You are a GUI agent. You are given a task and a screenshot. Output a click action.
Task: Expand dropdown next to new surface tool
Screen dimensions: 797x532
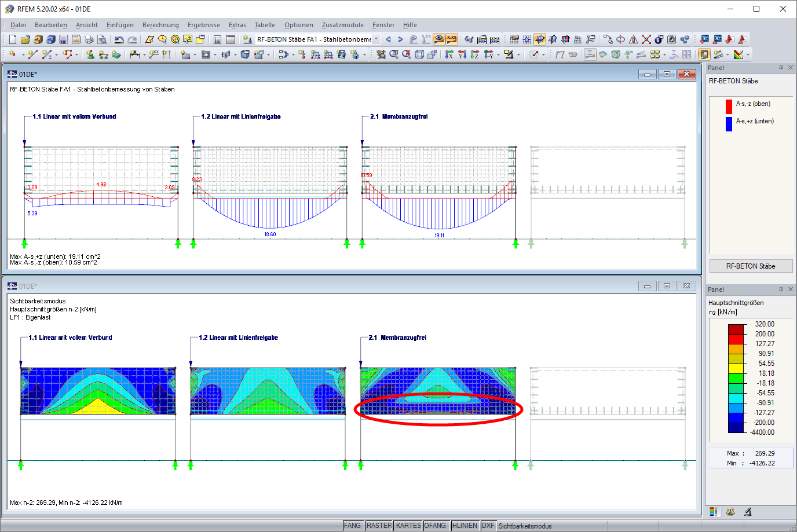[x=195, y=54]
